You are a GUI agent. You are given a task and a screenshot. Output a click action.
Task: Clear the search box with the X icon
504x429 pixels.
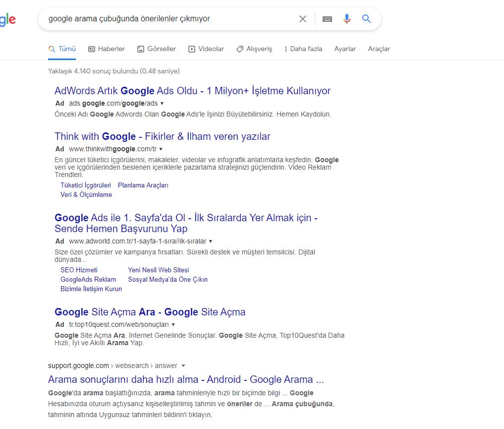click(x=302, y=19)
